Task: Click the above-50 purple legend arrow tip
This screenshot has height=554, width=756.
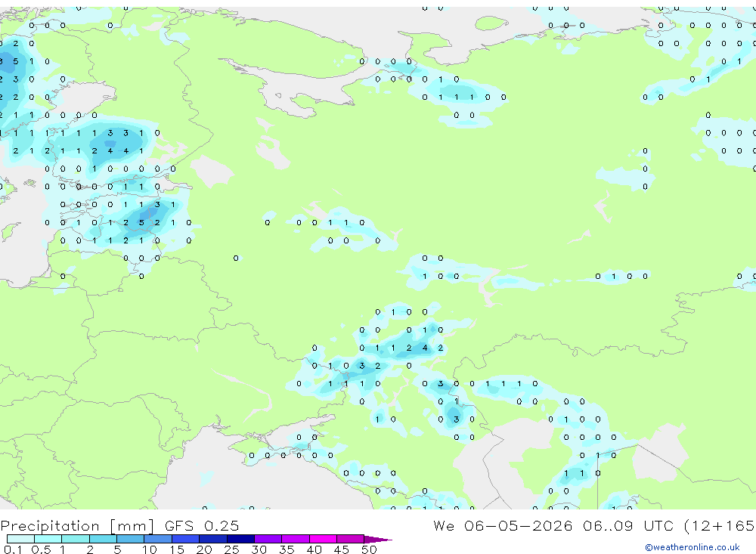Action: pyautogui.click(x=379, y=540)
